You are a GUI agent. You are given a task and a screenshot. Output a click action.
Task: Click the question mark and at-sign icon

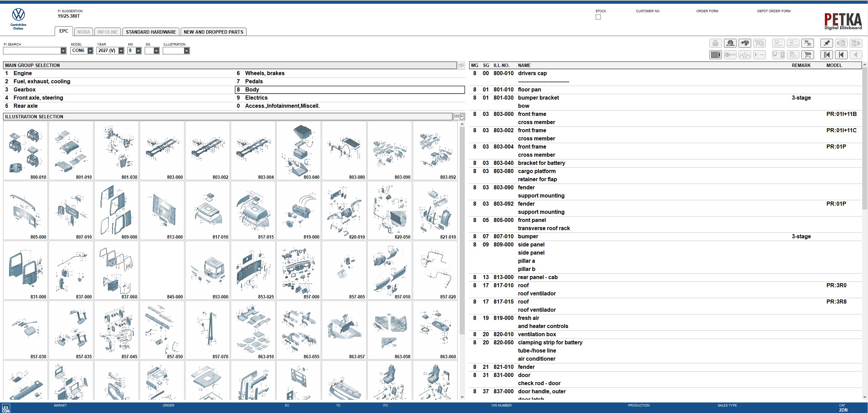point(759,43)
